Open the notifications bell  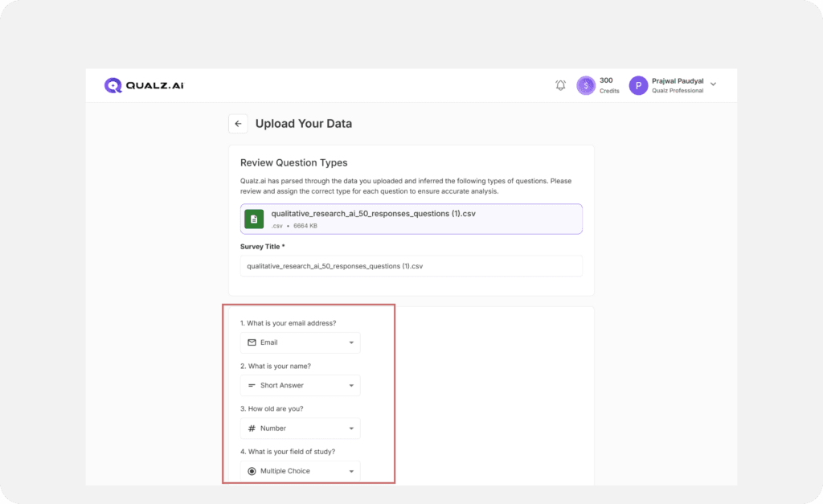(560, 85)
